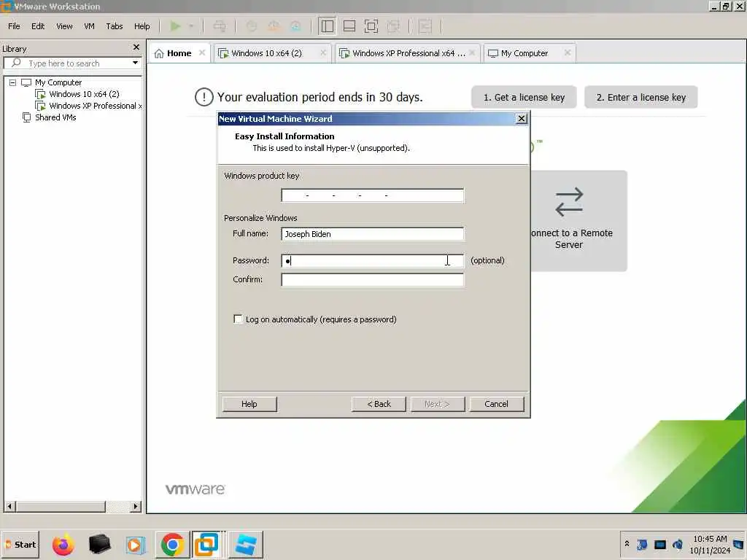Select My Computer in Library tree

coord(58,82)
